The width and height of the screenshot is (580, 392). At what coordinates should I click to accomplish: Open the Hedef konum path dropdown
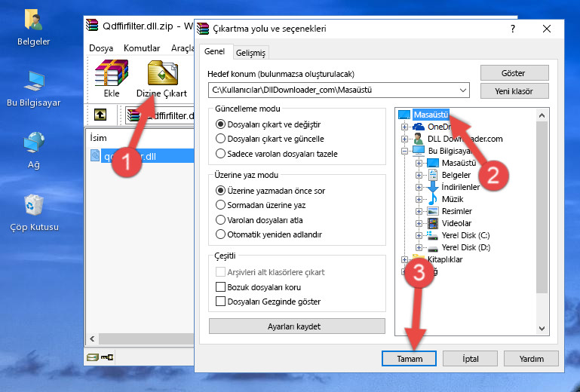click(463, 90)
